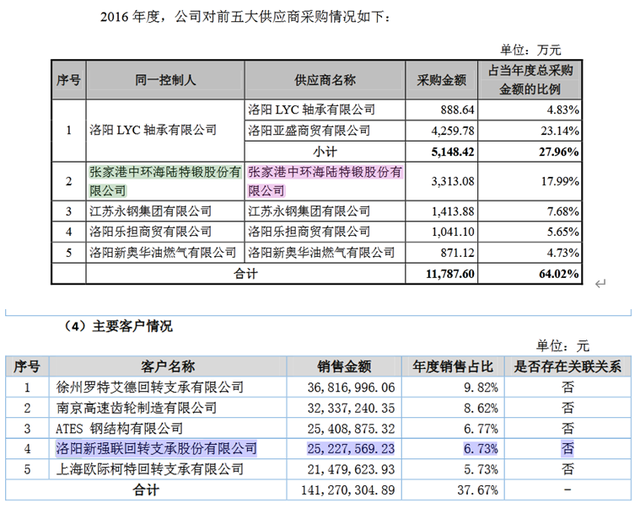Click the '小计' subtotal label

pos(325,152)
